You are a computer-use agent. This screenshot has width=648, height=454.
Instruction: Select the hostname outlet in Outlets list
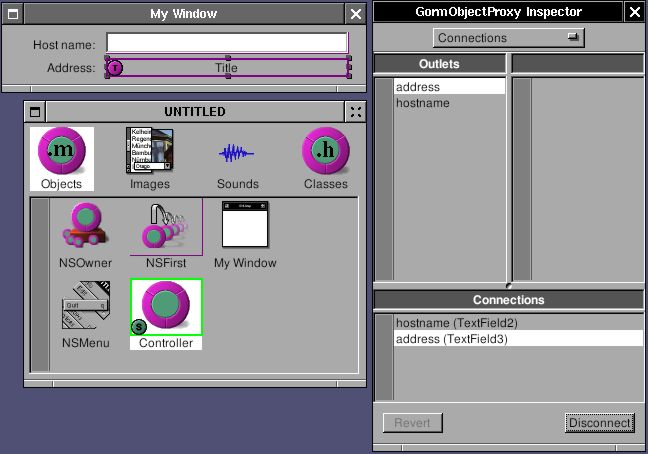click(x=449, y=103)
